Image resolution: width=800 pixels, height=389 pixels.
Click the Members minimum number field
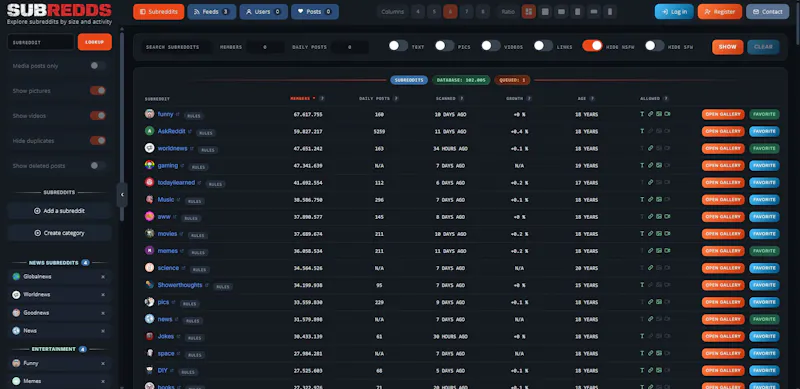[265, 47]
